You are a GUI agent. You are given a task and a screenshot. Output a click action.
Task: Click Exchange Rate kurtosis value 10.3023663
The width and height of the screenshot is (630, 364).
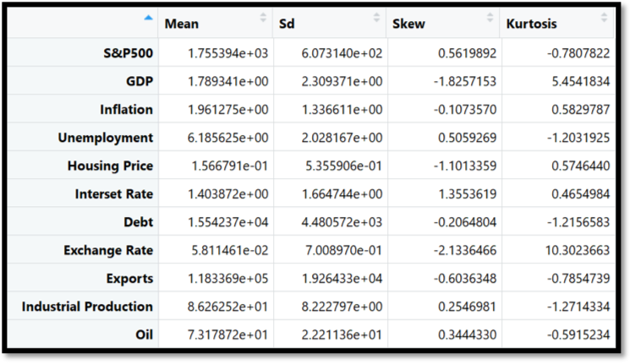[578, 251]
